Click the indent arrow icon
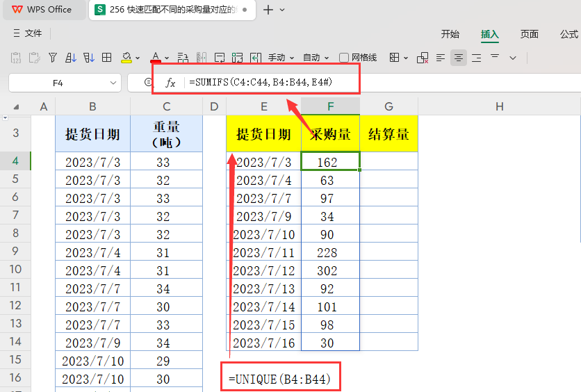The width and height of the screenshot is (581, 392). click(256, 58)
